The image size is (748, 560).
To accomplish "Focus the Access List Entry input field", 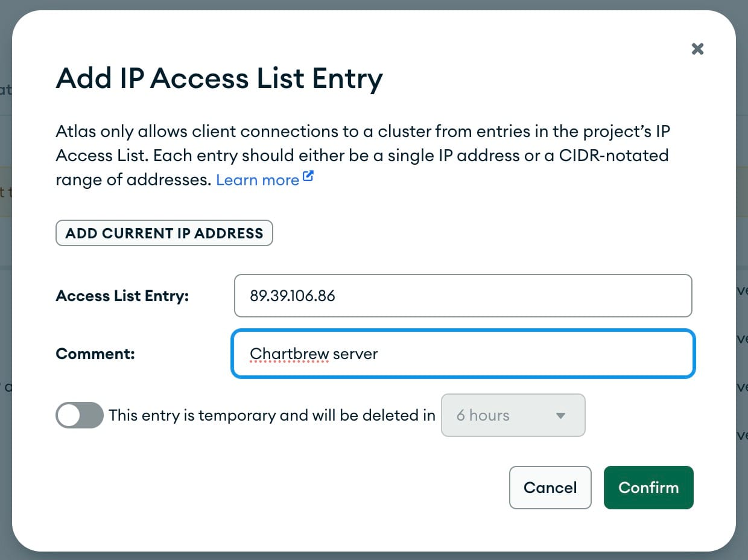I will coord(463,296).
